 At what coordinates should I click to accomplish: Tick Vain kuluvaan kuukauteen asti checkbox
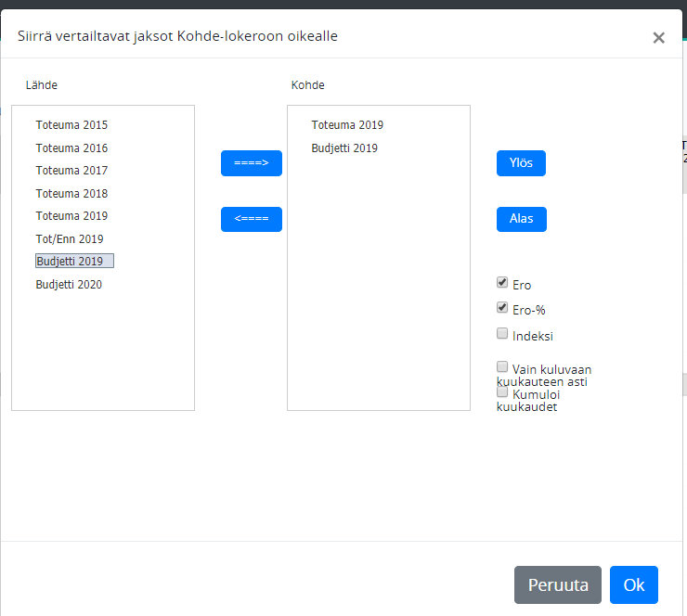(x=502, y=366)
